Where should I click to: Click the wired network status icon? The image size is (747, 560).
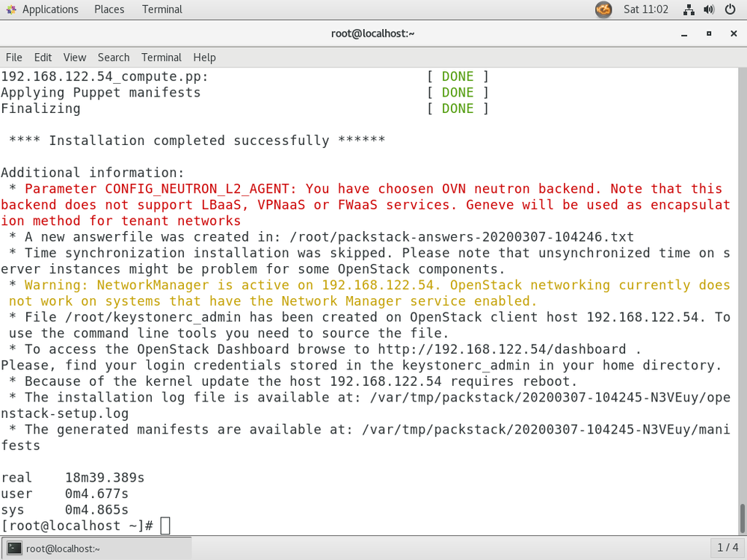pyautogui.click(x=689, y=10)
